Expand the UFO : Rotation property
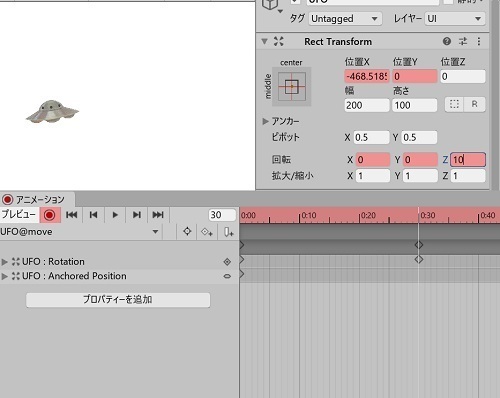Image resolution: width=500 pixels, height=398 pixels. point(4,262)
